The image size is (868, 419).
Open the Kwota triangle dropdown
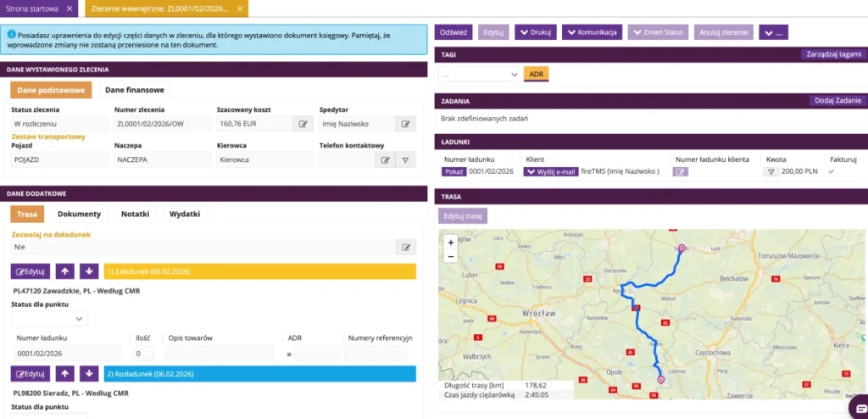coord(770,172)
